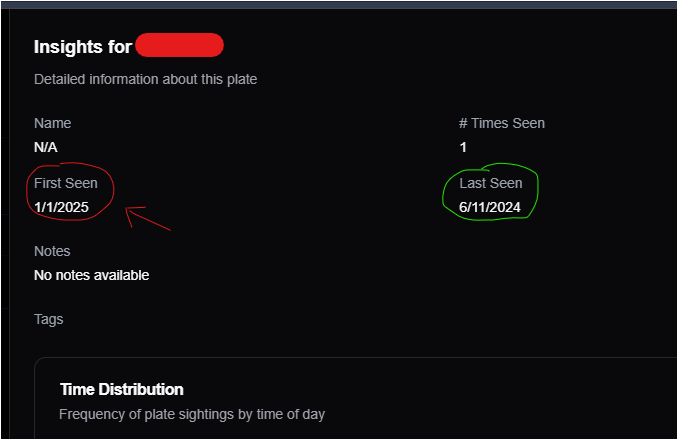Click the times seen count of 1

(463, 147)
